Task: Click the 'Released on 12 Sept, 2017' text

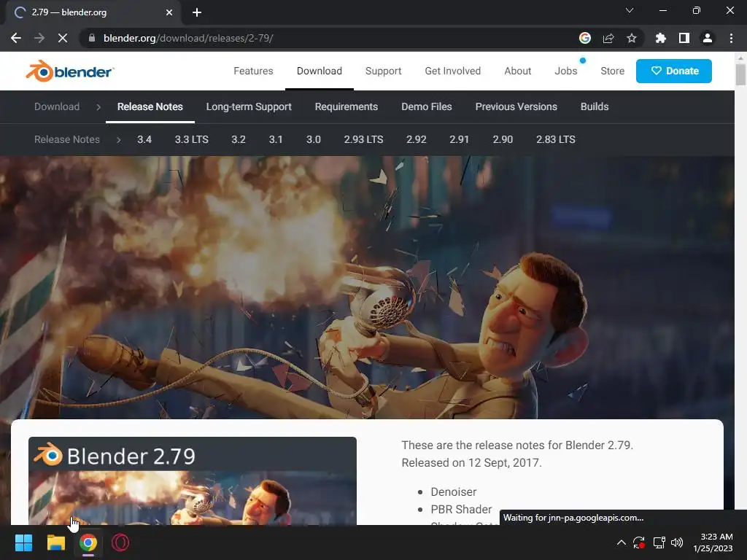Action: (472, 463)
